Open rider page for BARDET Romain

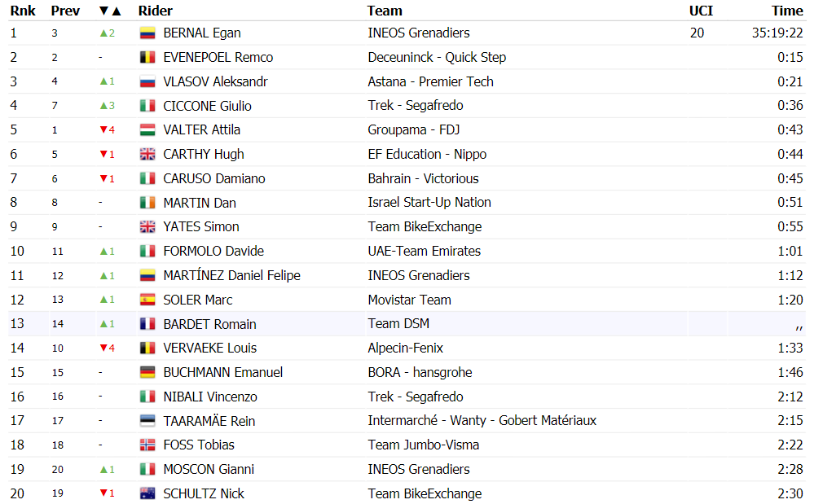point(209,324)
